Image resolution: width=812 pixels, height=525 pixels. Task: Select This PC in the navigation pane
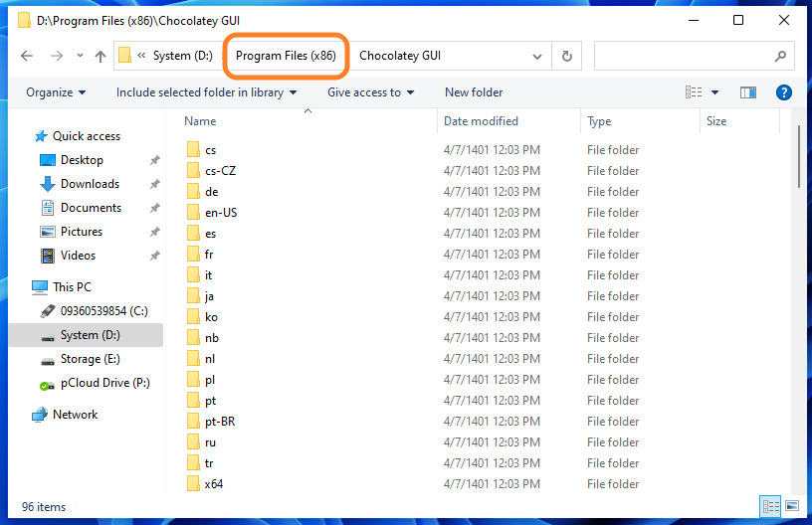(x=72, y=287)
